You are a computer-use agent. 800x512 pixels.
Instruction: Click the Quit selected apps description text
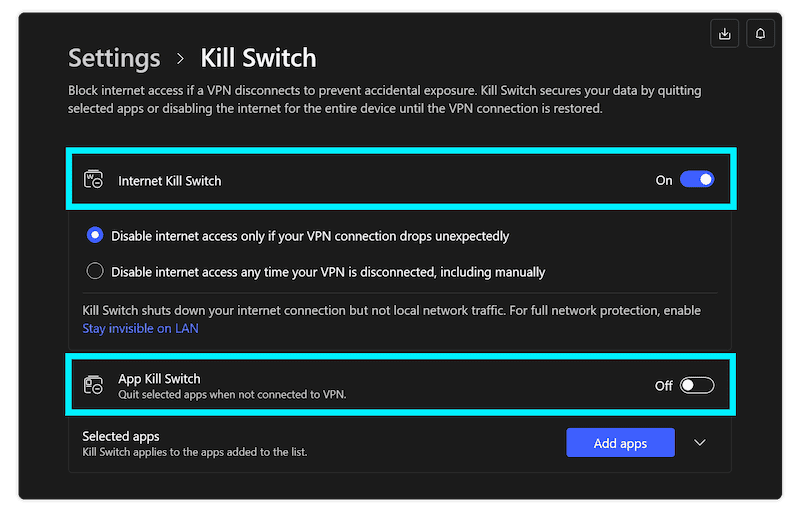pyautogui.click(x=231, y=395)
